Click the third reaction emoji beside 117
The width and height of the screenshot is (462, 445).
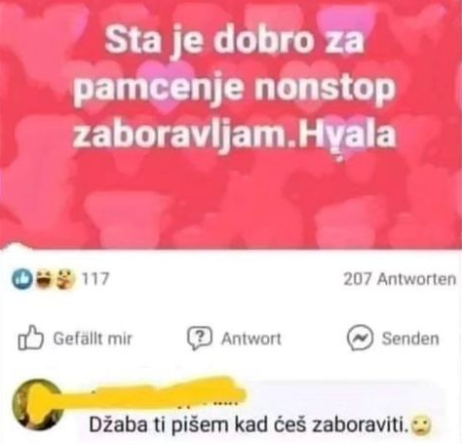(x=65, y=279)
